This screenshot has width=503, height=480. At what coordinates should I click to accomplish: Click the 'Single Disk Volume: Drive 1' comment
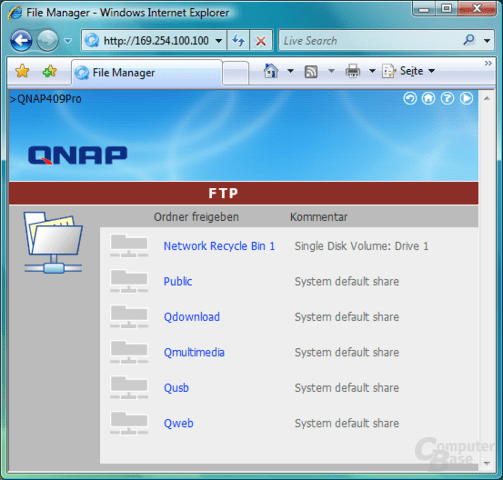tap(361, 246)
